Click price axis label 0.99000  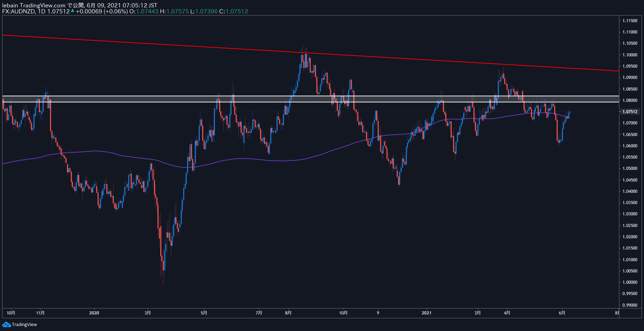point(630,305)
